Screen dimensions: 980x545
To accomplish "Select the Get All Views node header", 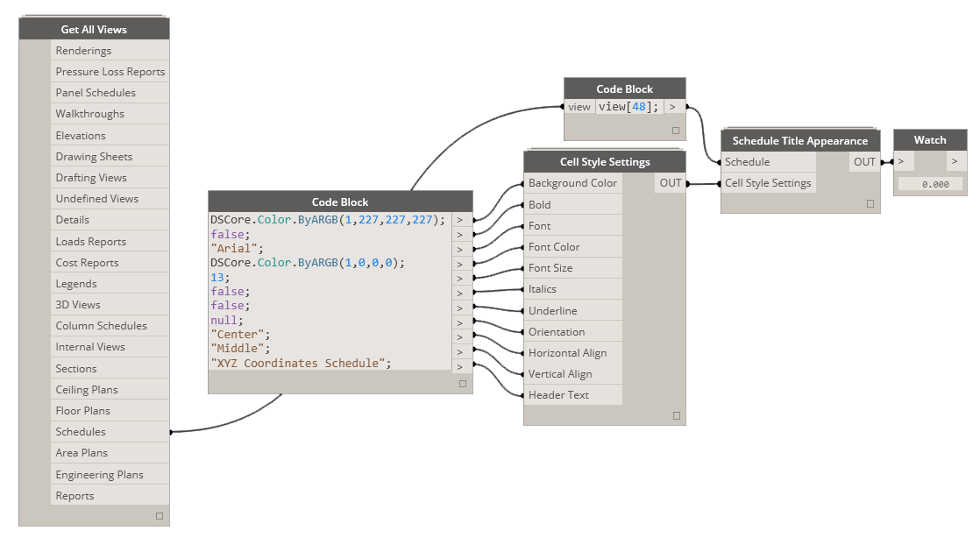I will click(x=94, y=28).
